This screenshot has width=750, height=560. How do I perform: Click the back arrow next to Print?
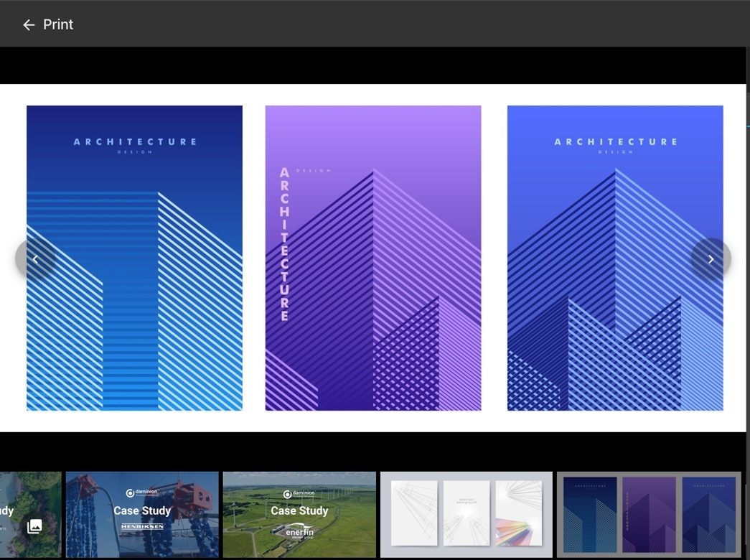tap(29, 25)
